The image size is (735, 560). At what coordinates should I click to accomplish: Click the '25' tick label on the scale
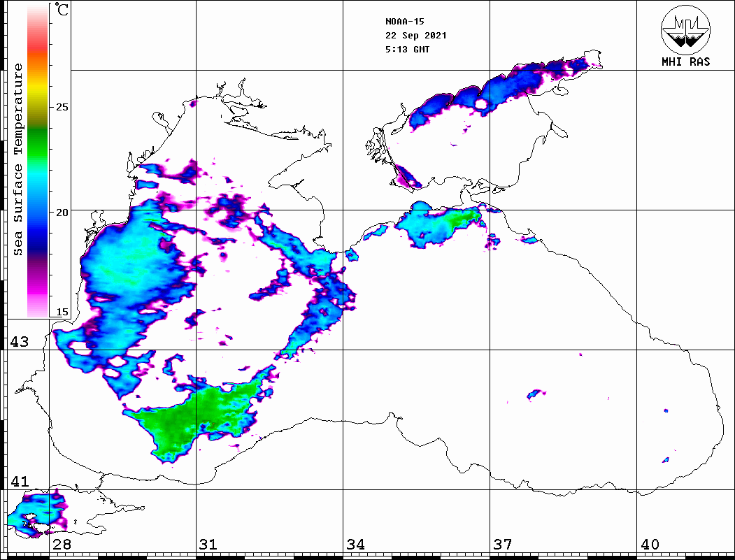point(62,107)
